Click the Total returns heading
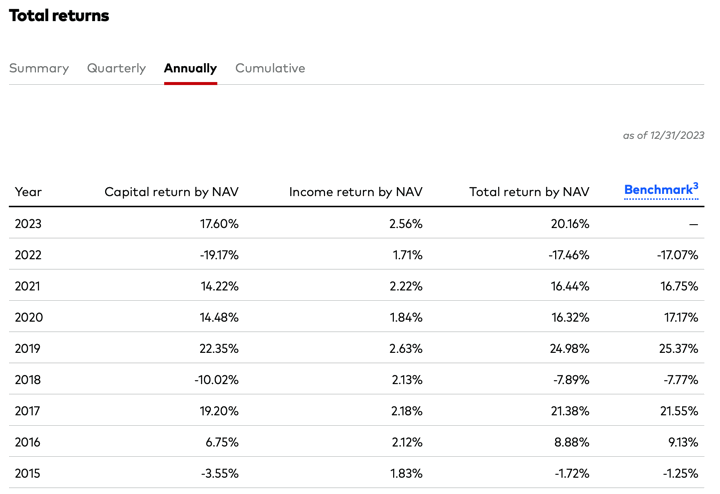 [x=59, y=16]
